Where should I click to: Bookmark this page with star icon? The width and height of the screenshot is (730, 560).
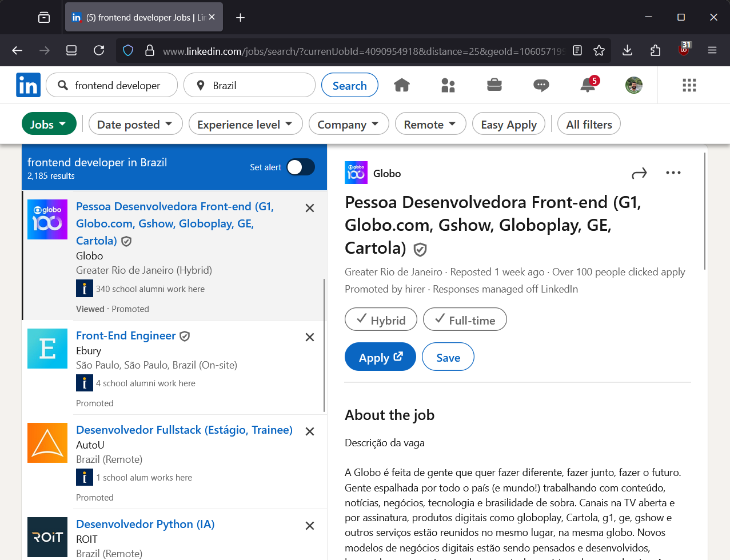point(599,50)
